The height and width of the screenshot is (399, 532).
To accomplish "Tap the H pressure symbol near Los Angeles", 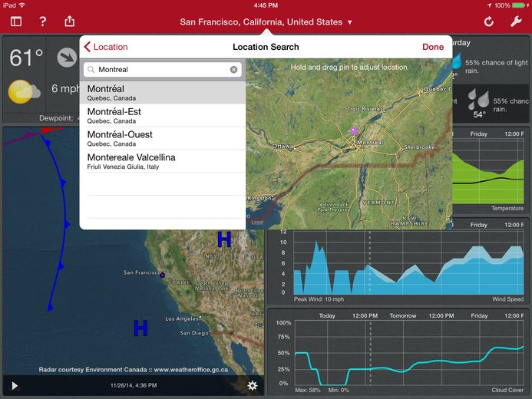I will [x=140, y=328].
